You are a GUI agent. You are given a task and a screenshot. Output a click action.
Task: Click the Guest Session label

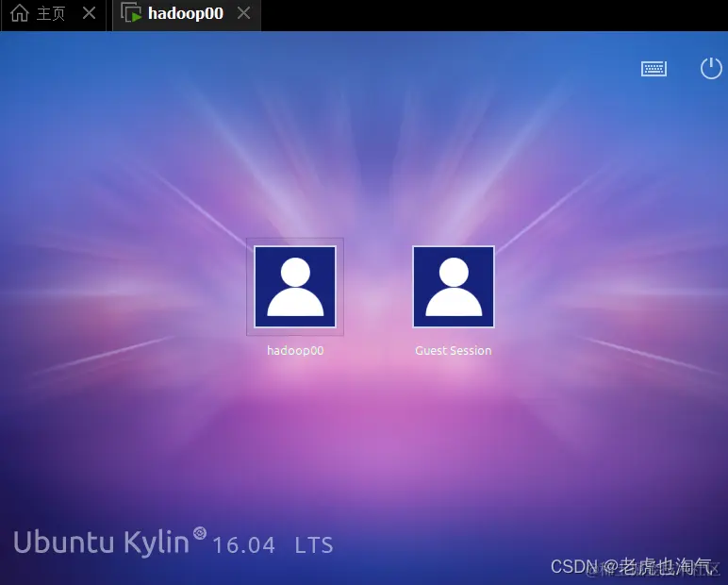pyautogui.click(x=454, y=350)
